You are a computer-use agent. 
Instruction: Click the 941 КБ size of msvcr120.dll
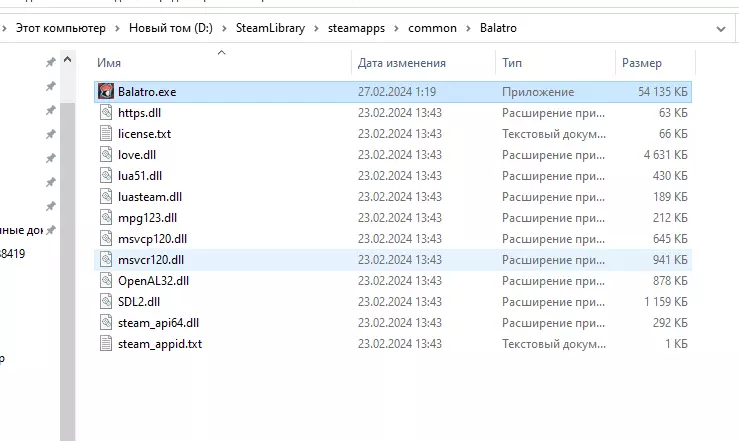pyautogui.click(x=670, y=260)
